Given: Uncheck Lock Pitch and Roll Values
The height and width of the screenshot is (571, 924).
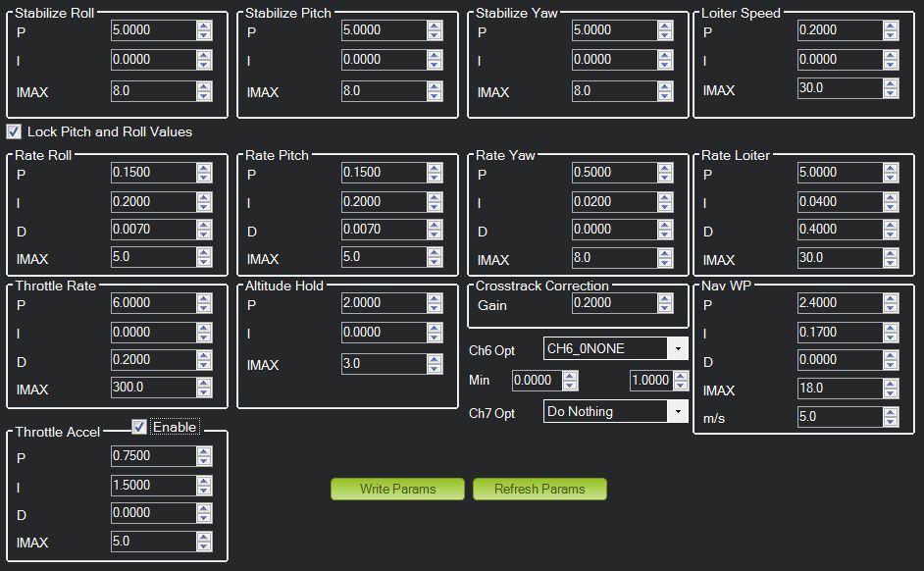Looking at the screenshot, I should pyautogui.click(x=14, y=131).
